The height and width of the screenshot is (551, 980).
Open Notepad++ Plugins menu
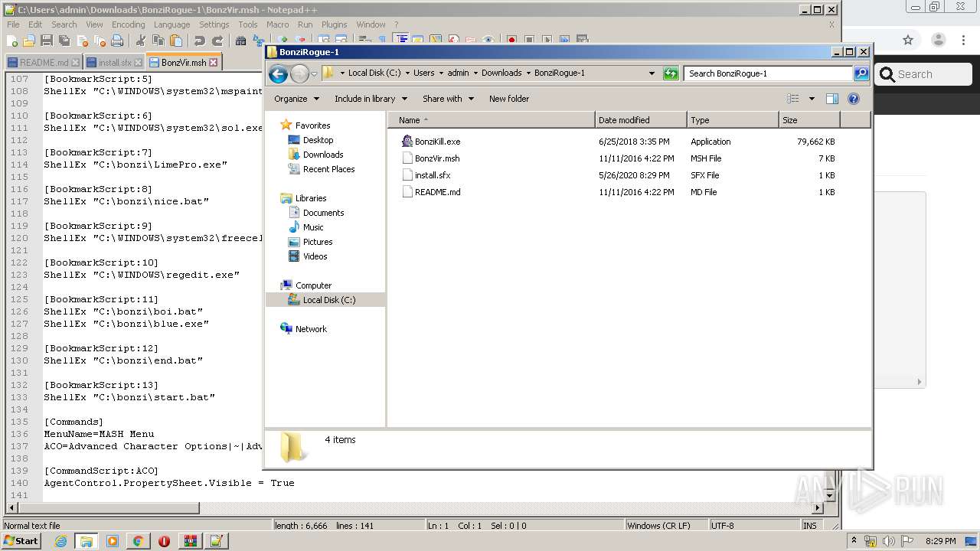(x=334, y=24)
